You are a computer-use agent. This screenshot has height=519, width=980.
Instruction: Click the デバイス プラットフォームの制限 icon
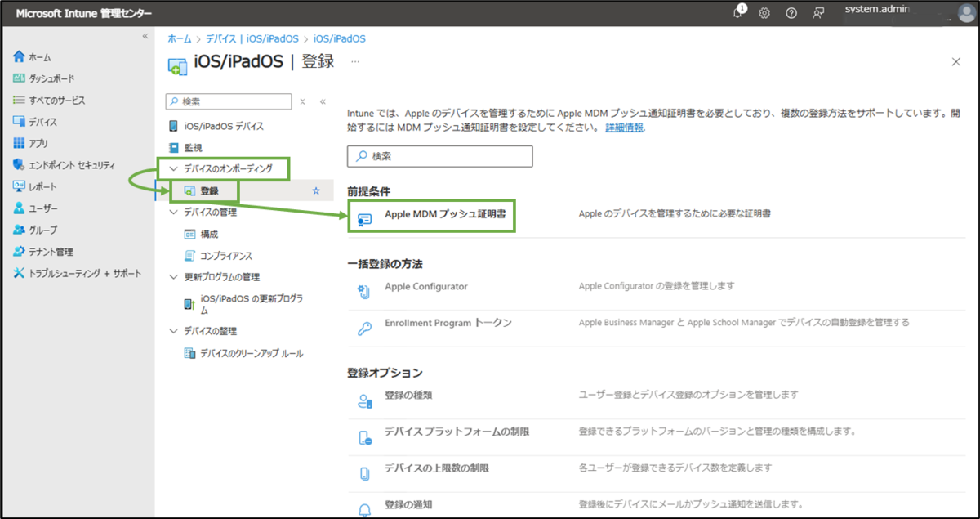364,437
